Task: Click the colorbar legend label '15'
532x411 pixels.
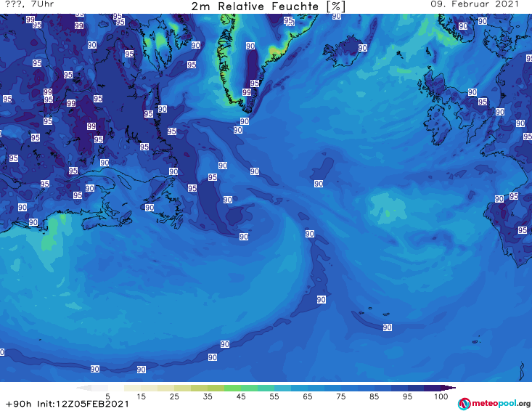Action: [x=141, y=396]
